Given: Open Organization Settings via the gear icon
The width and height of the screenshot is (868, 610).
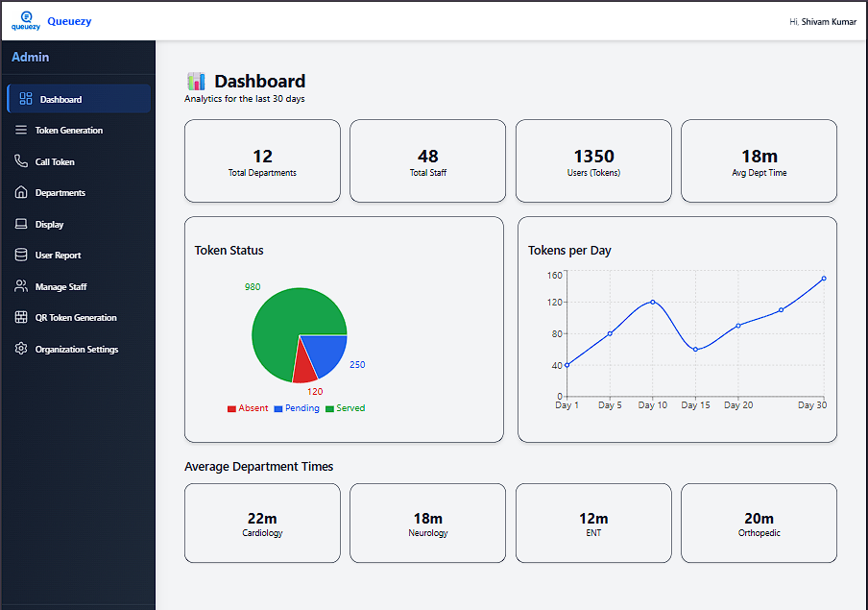Looking at the screenshot, I should click(x=21, y=349).
